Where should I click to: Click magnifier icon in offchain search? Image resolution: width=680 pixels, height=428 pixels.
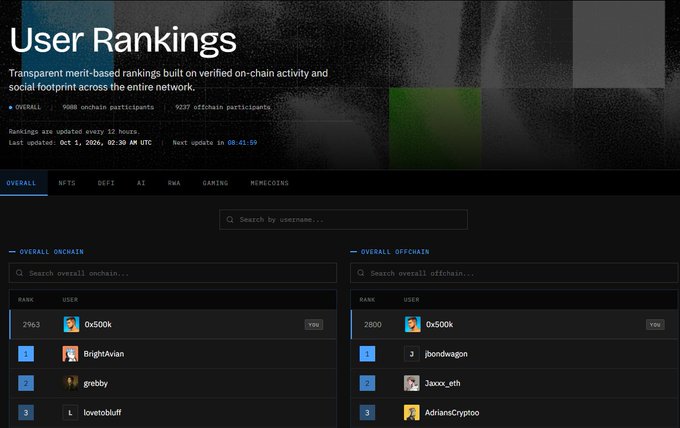click(361, 273)
